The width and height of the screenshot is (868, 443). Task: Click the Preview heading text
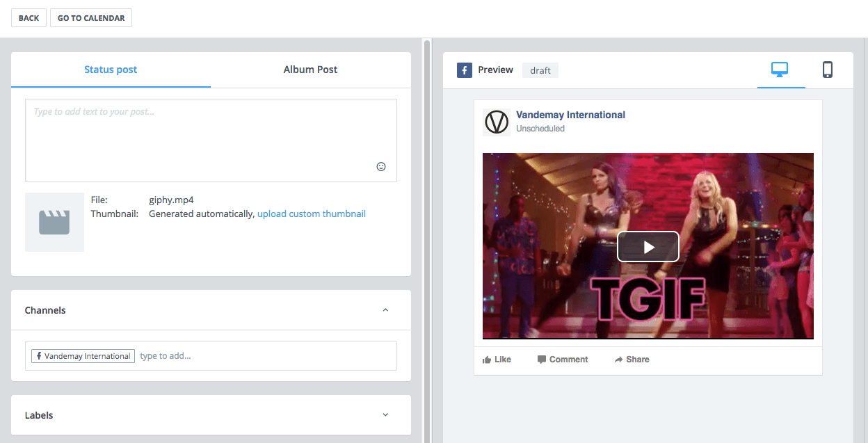(495, 70)
